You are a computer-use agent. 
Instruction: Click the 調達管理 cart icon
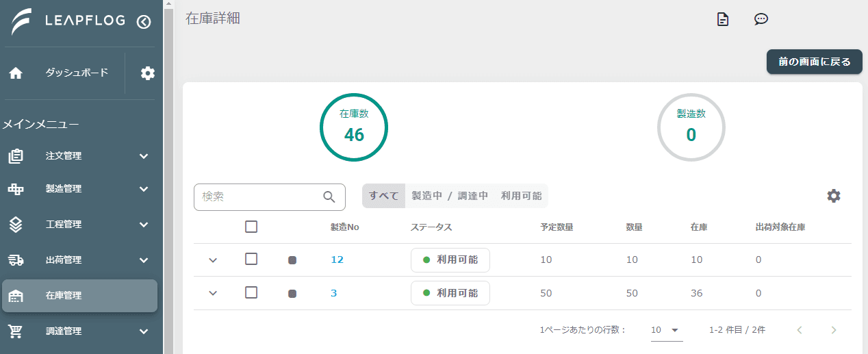coord(16,331)
